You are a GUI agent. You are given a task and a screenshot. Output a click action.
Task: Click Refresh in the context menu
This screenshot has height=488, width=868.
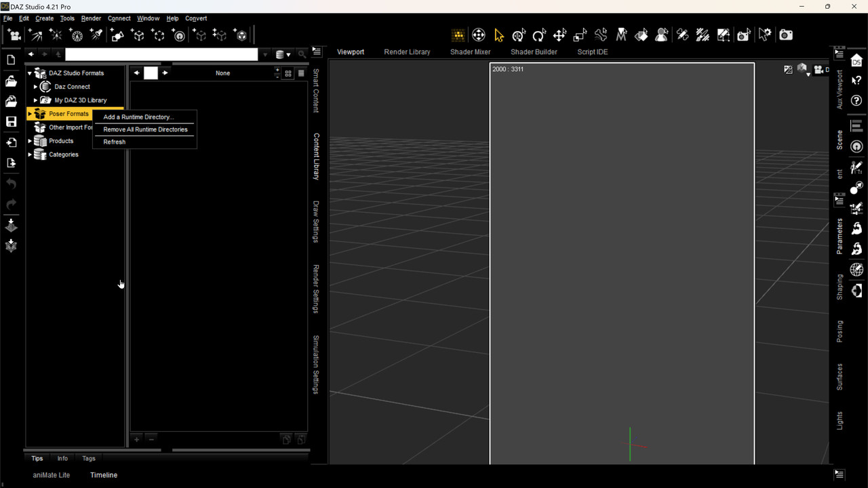115,142
